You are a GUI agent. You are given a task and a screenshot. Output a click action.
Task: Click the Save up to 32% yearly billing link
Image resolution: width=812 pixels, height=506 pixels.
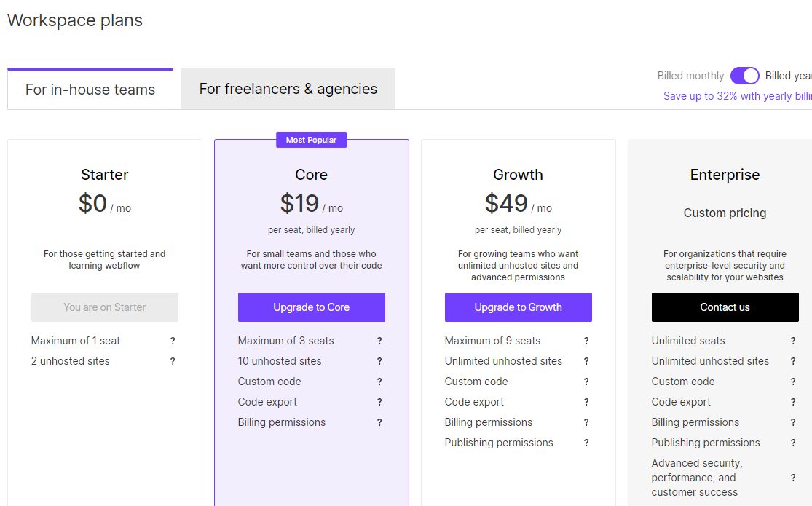[738, 96]
